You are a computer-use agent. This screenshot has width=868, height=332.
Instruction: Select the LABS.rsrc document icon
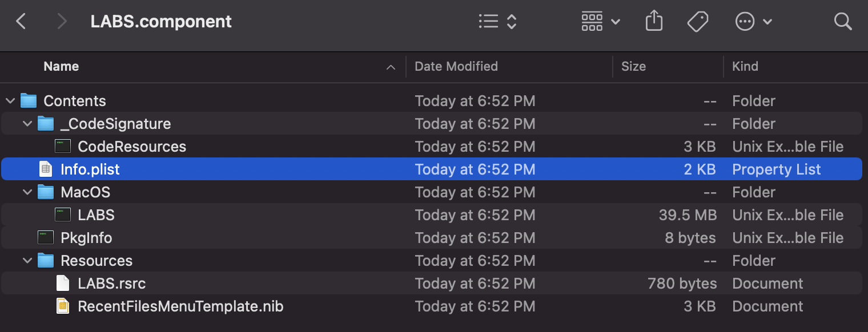pos(63,284)
